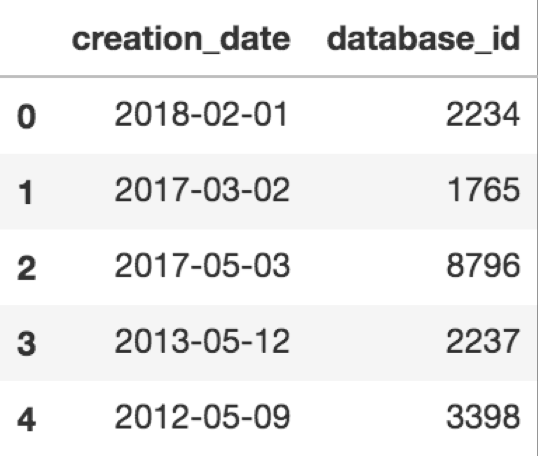Click the database_id value 8796

click(483, 265)
